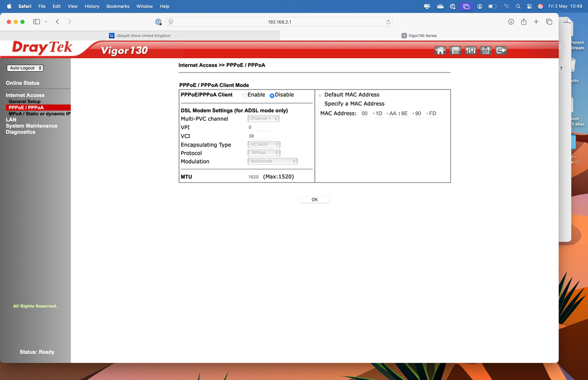Open the Apple menu
This screenshot has width=588, height=380.
[9, 6]
